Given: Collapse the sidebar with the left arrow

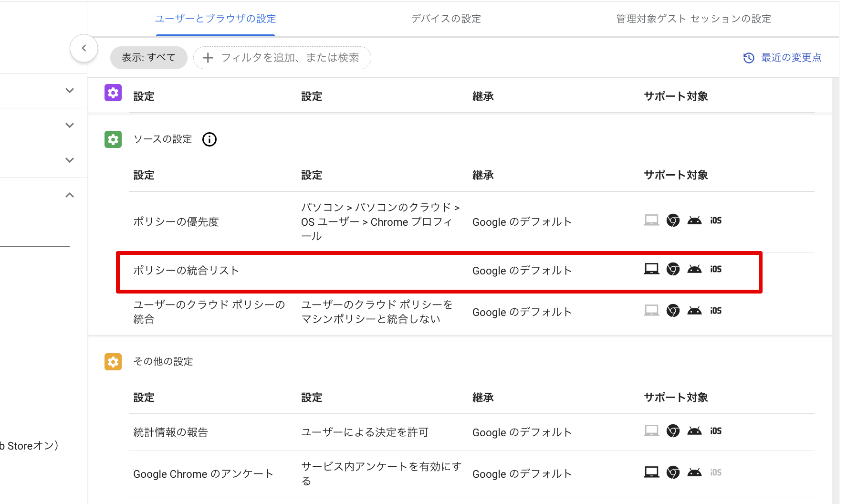Looking at the screenshot, I should pyautogui.click(x=84, y=48).
